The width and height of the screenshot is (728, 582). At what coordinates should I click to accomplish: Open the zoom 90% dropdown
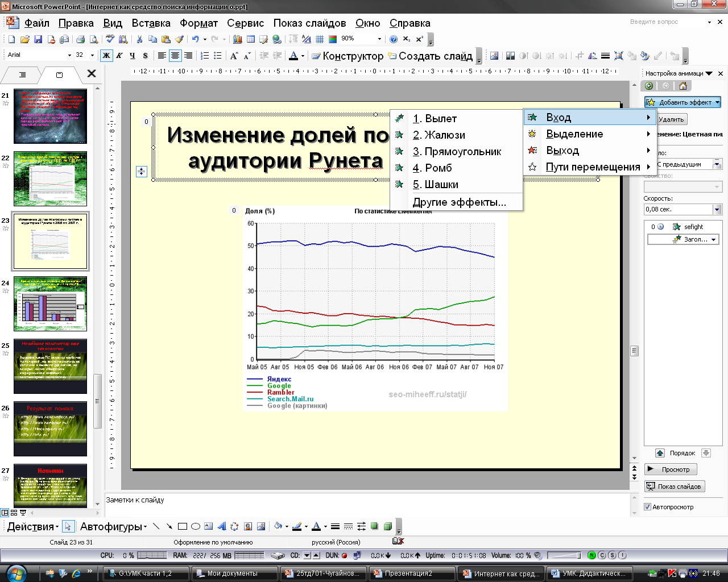[x=379, y=39]
